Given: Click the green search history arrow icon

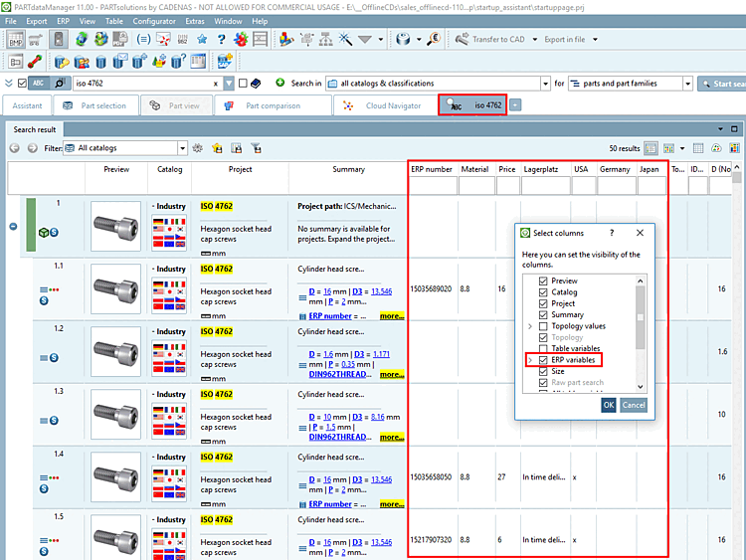Looking at the screenshot, I should tap(280, 83).
